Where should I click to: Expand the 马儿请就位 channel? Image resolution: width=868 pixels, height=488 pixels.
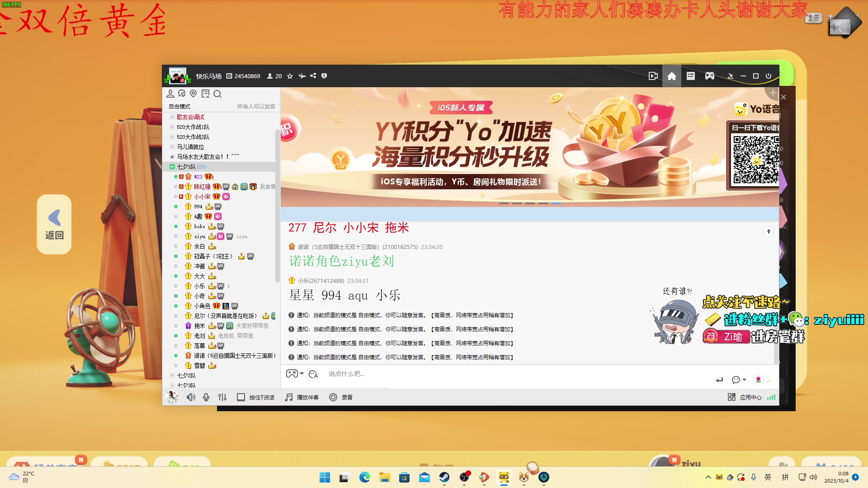click(x=172, y=147)
